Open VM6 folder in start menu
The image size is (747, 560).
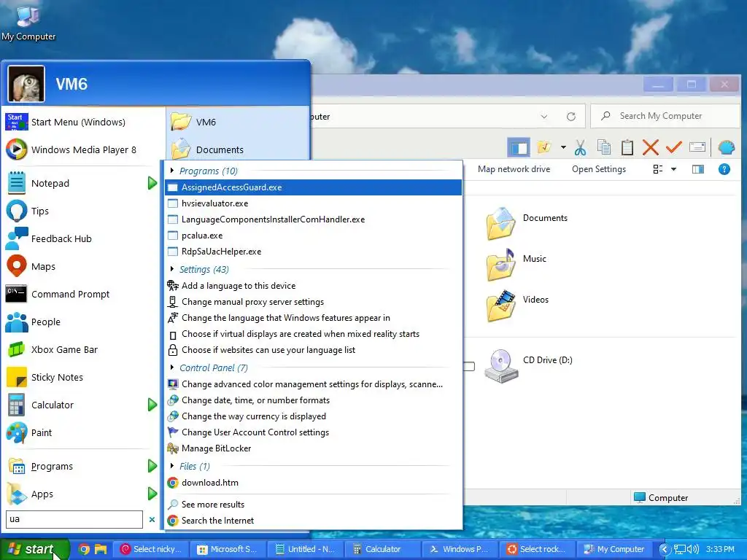(237, 122)
